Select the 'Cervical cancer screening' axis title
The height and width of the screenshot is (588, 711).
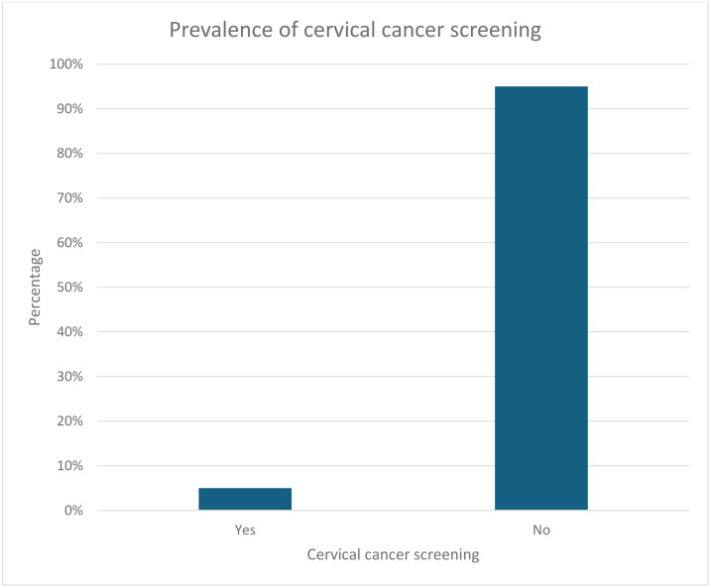point(393,554)
